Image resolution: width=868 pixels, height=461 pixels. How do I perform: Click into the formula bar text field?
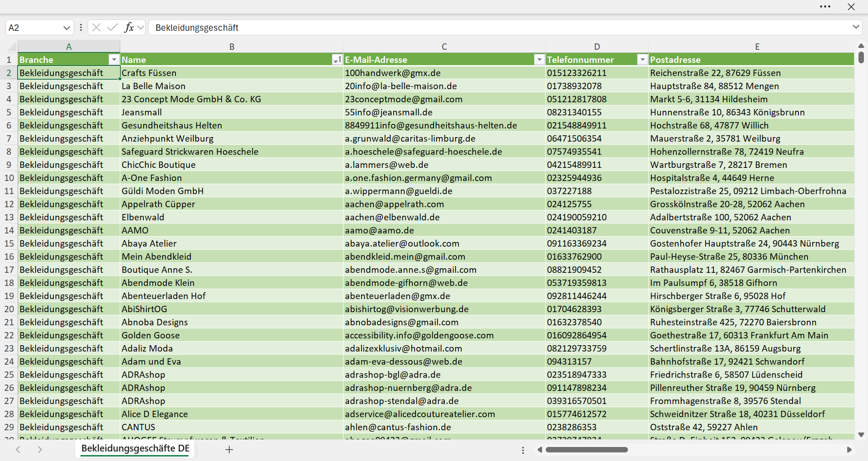(x=500, y=28)
